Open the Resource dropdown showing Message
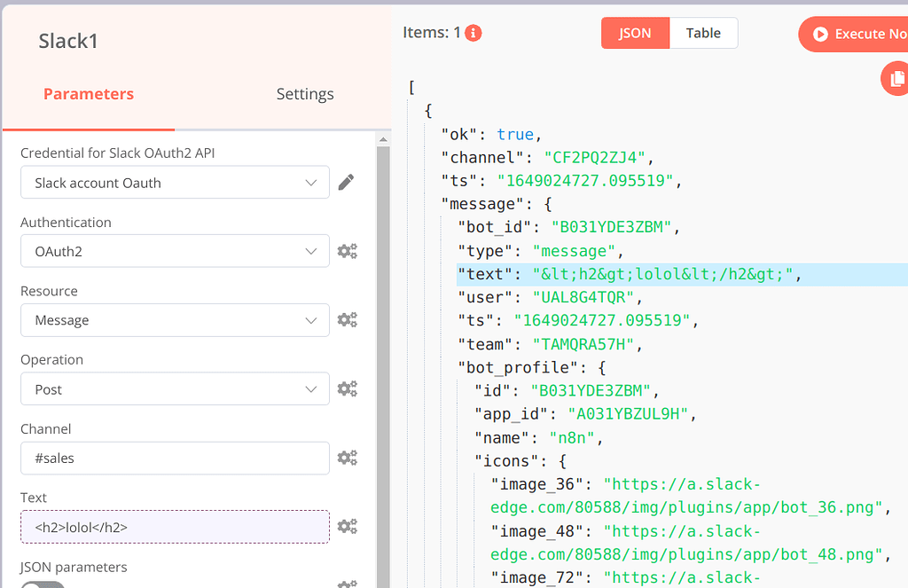This screenshot has height=588, width=908. 174,319
